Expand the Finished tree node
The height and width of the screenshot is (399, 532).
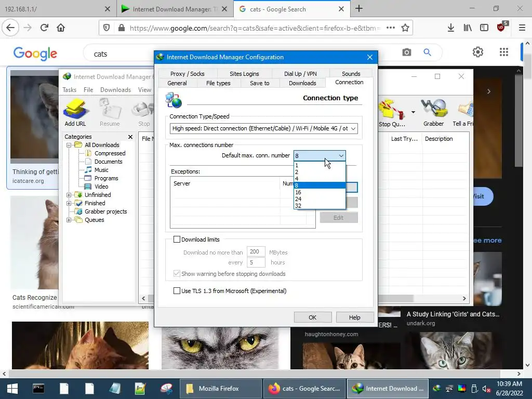point(69,203)
